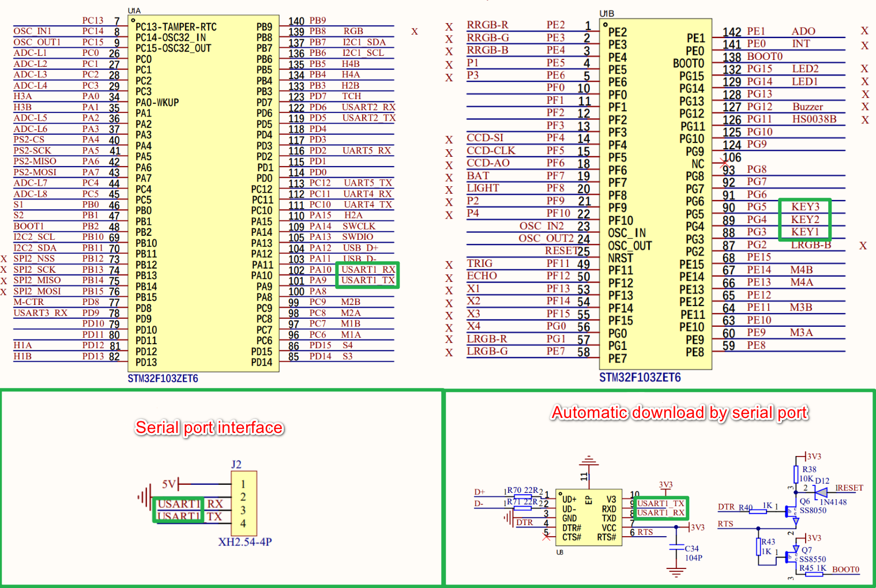This screenshot has height=588, width=876.
Task: Select the ground symbol beside J2 connector
Action: [x=144, y=496]
